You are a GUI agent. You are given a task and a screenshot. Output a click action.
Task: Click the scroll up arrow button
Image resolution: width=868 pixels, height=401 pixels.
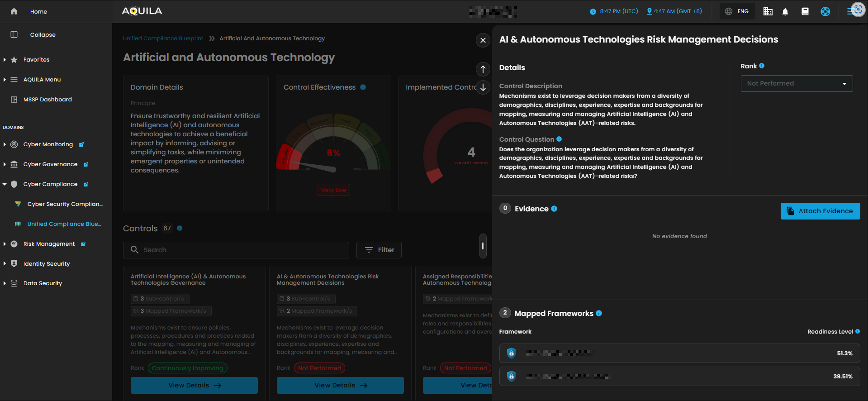[x=483, y=69]
